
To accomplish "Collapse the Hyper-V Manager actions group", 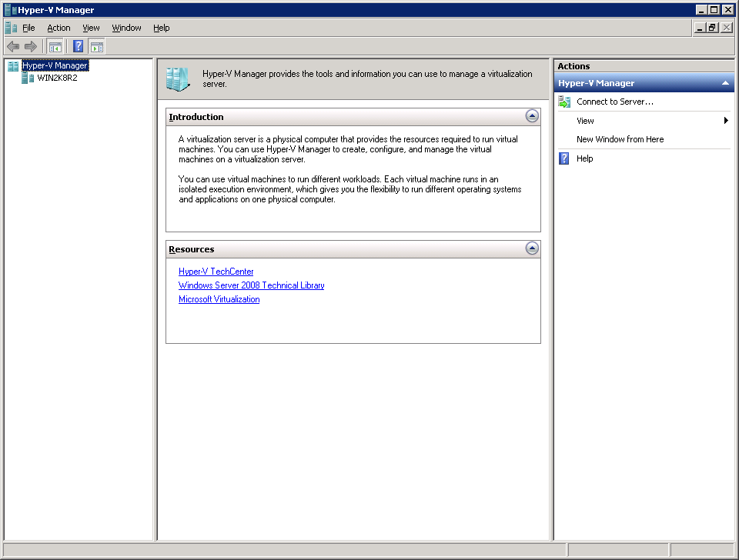I will pyautogui.click(x=724, y=83).
